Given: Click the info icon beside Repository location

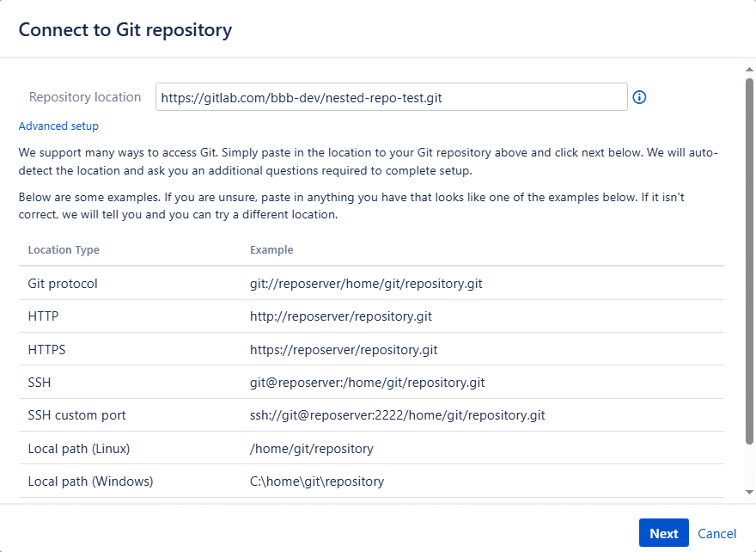Looking at the screenshot, I should click(x=639, y=97).
